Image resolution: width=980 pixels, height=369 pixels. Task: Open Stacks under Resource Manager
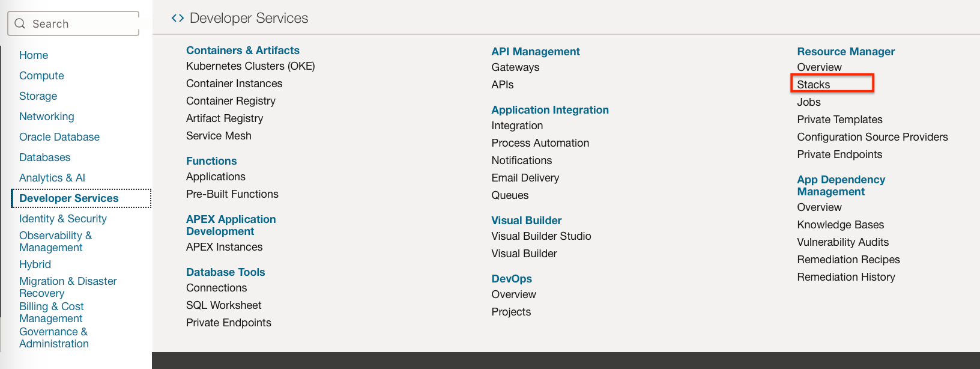813,85
